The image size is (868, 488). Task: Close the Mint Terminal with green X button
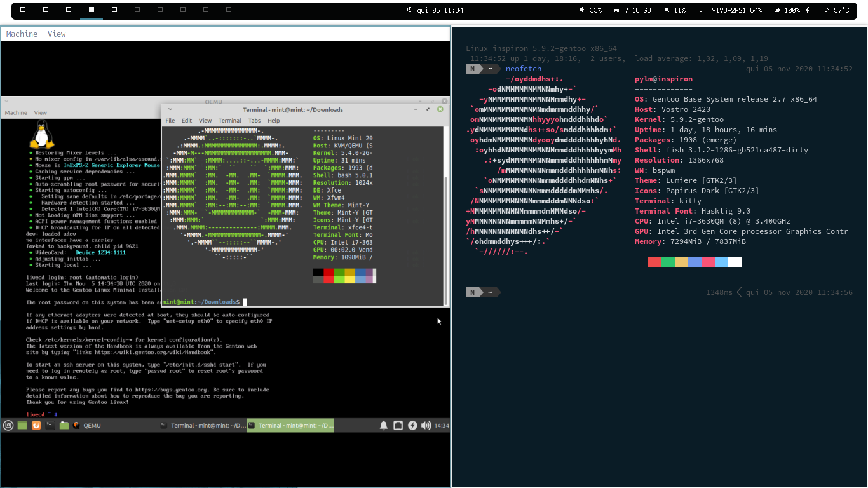tap(440, 109)
